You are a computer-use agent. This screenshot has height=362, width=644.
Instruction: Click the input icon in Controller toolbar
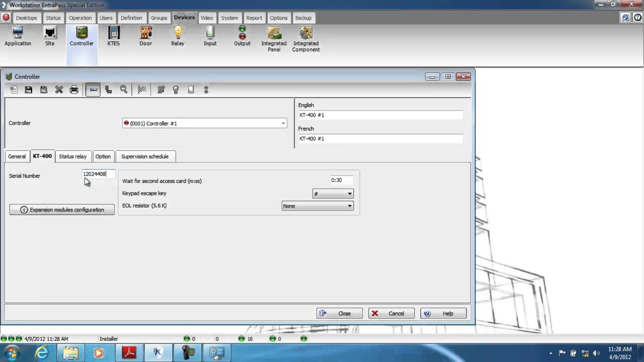pos(191,89)
